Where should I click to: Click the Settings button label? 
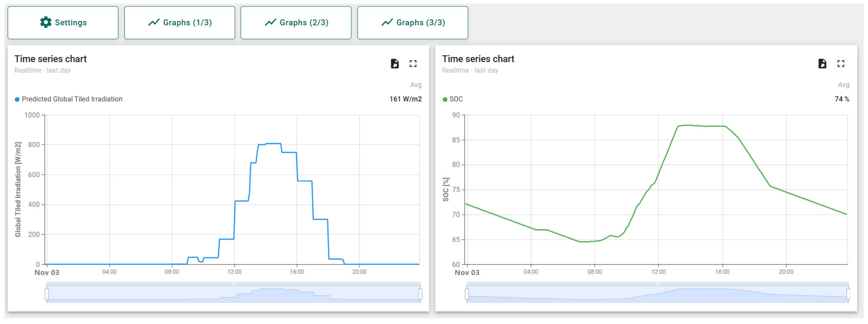[71, 23]
